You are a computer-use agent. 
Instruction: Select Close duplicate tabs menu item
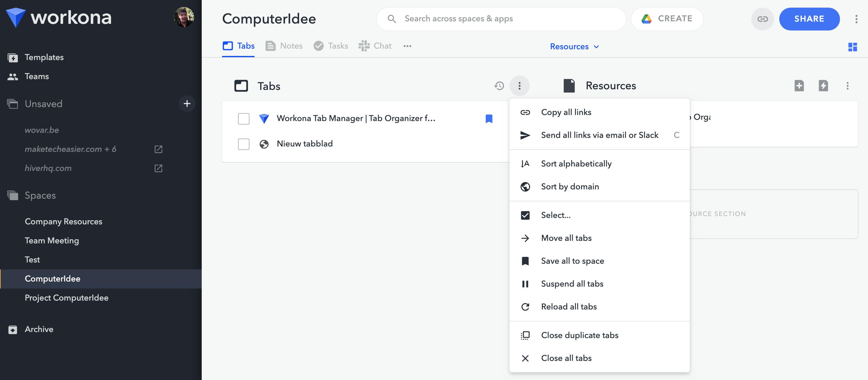579,335
